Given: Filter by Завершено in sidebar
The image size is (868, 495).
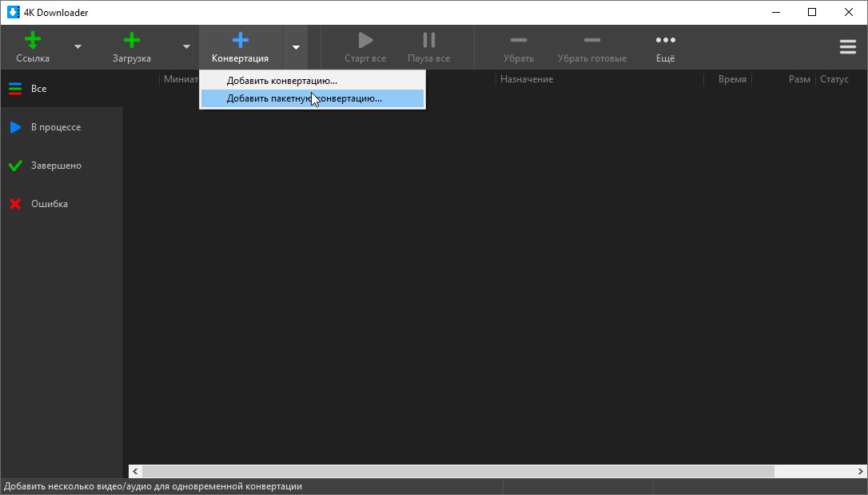Looking at the screenshot, I should tap(56, 166).
